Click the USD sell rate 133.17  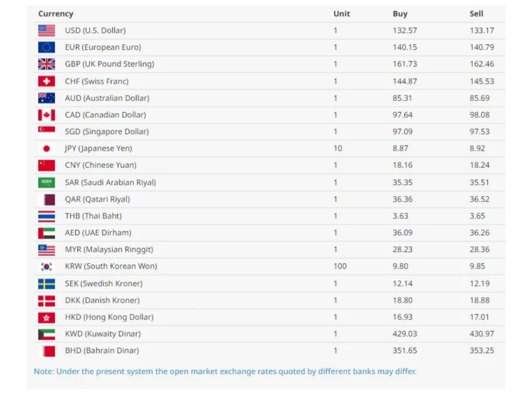481,31
